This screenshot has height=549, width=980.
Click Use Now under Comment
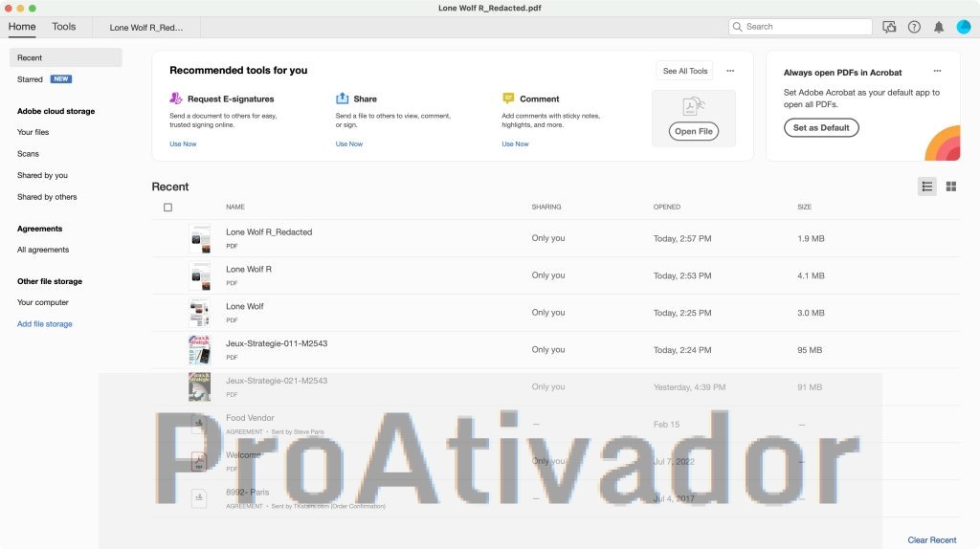click(516, 144)
